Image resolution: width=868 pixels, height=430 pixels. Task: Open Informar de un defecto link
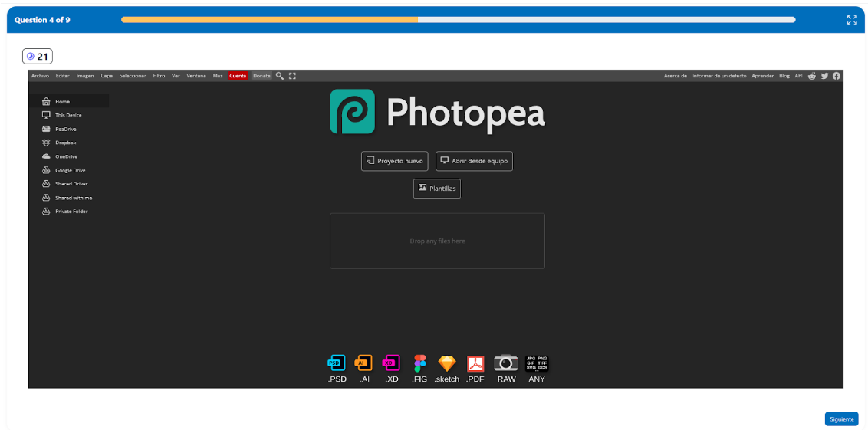pos(719,76)
